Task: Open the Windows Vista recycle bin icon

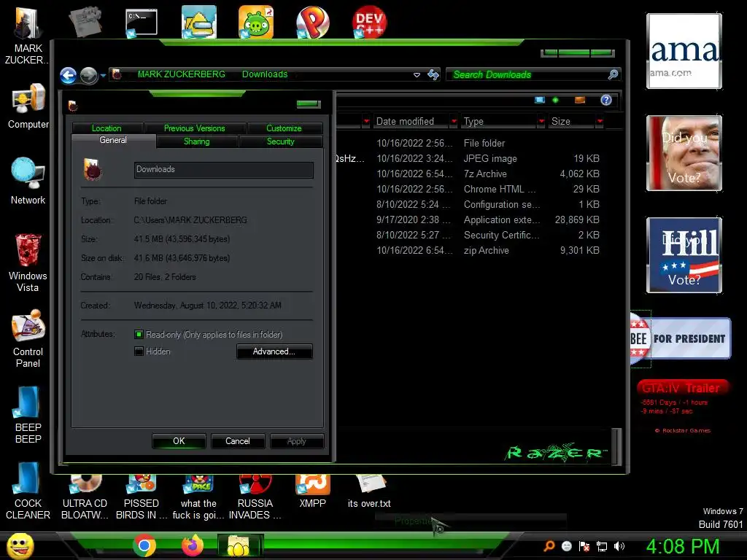Action: [28, 262]
